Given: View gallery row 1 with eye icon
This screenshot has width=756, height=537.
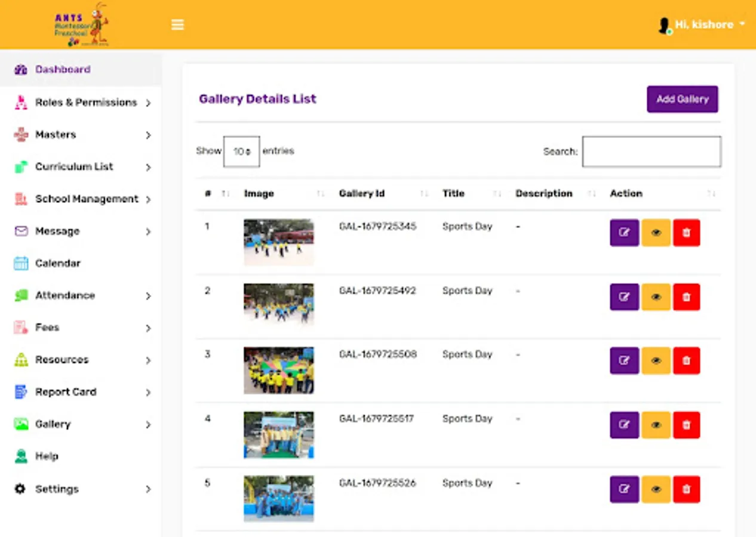Looking at the screenshot, I should [x=656, y=233].
